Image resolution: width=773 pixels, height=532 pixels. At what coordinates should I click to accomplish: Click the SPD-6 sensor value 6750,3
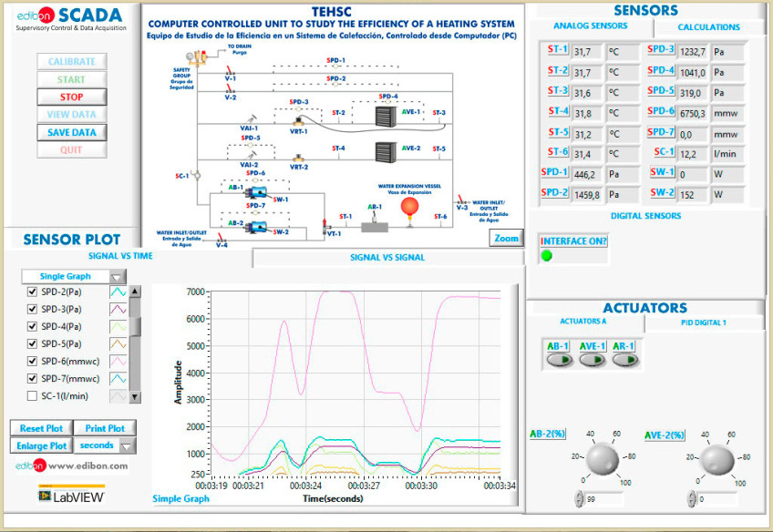coord(693,114)
